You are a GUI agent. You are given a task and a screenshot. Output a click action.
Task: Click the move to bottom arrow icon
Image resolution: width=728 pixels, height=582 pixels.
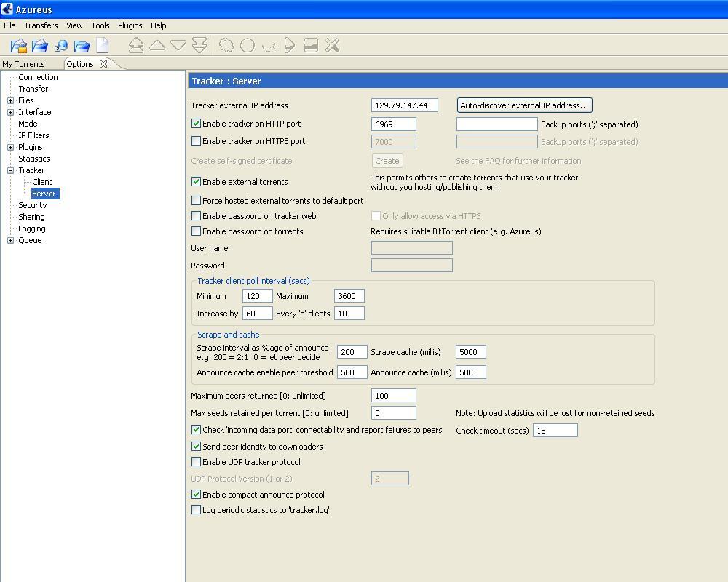(x=199, y=46)
